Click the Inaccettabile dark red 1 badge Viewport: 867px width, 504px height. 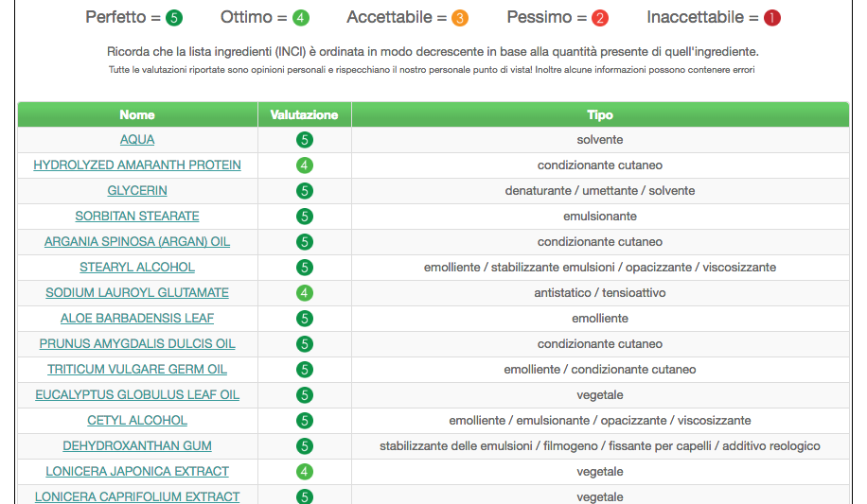pyautogui.click(x=772, y=18)
